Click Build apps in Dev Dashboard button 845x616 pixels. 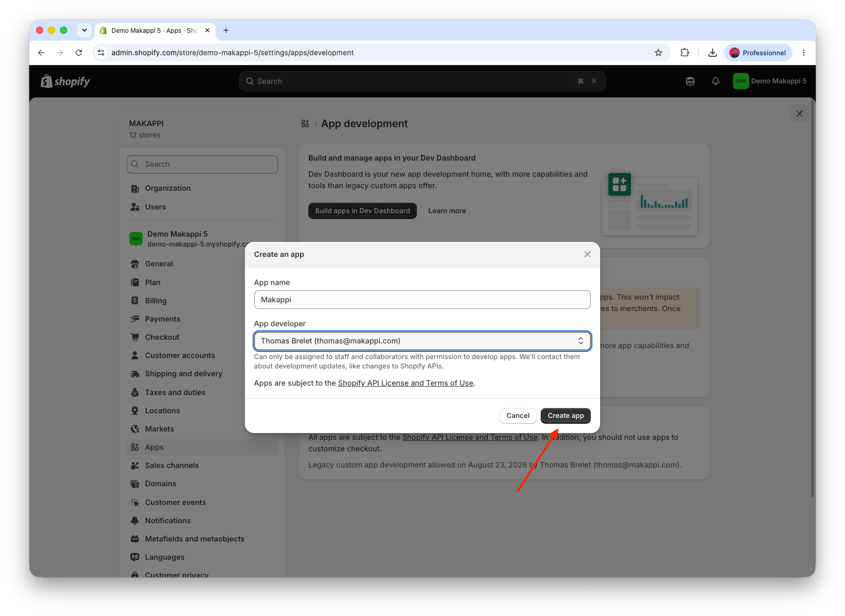362,211
